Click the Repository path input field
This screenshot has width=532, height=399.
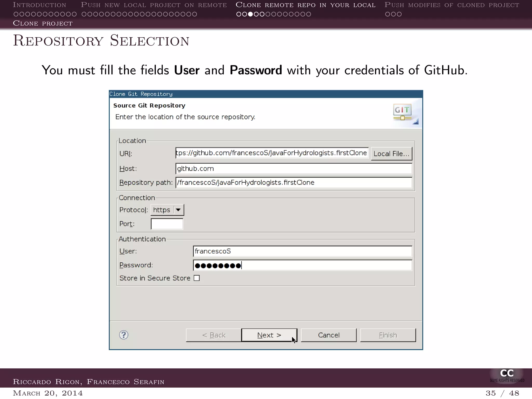click(x=294, y=183)
